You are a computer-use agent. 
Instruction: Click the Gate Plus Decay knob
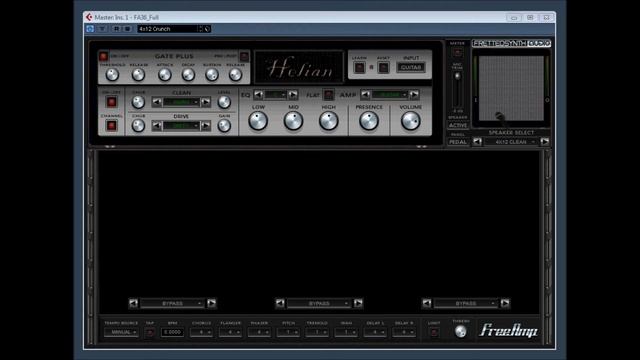[188, 75]
